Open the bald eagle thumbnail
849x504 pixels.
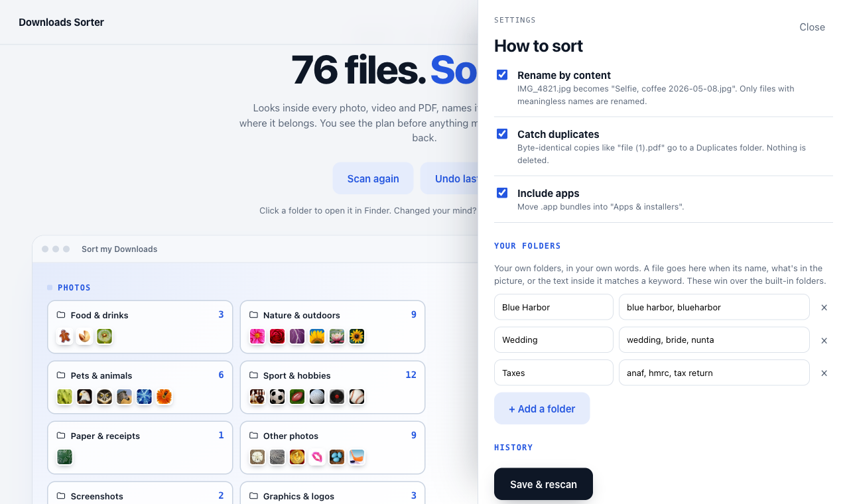pyautogui.click(x=84, y=397)
